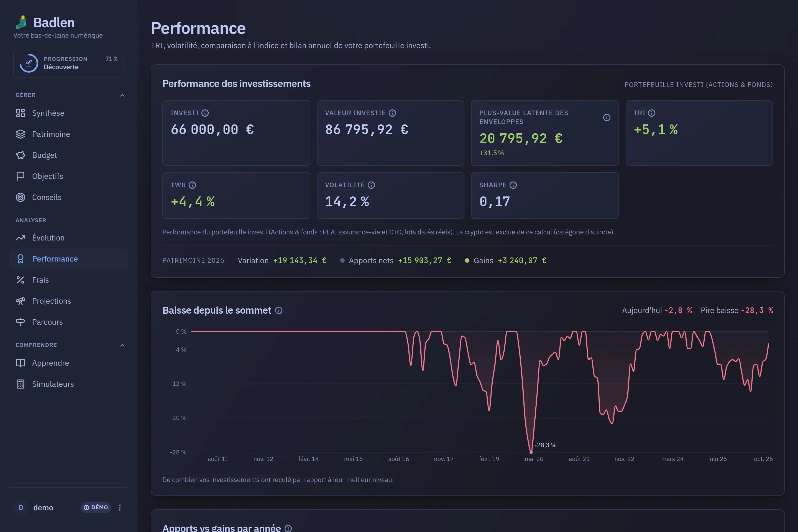Go to Projections
Viewport: 798px width, 532px height.
(68, 301)
